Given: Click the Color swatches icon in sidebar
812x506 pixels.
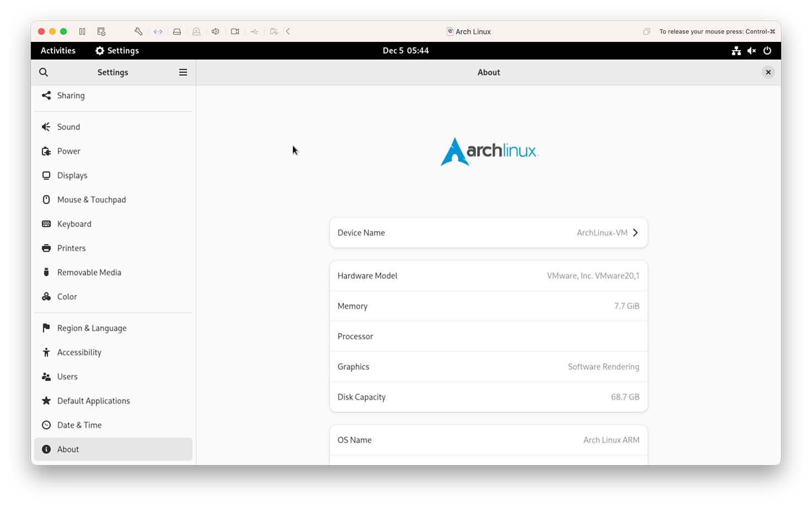Looking at the screenshot, I should pos(46,297).
